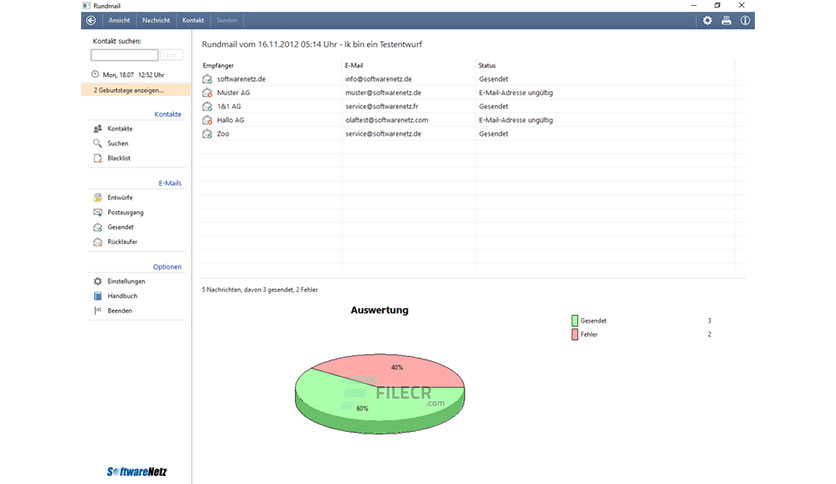Image resolution: width=836 pixels, height=484 pixels.
Task: Click the greyed Senden menu item
Action: click(227, 20)
